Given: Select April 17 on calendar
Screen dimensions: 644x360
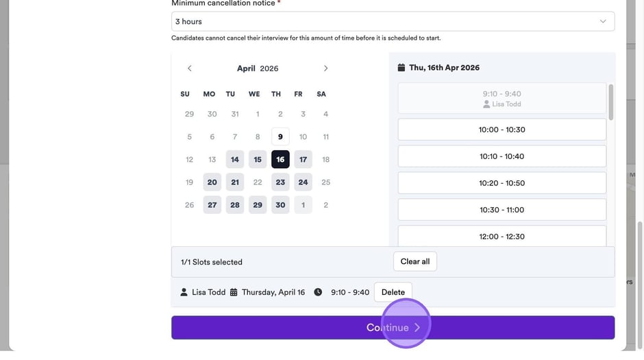Looking at the screenshot, I should click(303, 160).
